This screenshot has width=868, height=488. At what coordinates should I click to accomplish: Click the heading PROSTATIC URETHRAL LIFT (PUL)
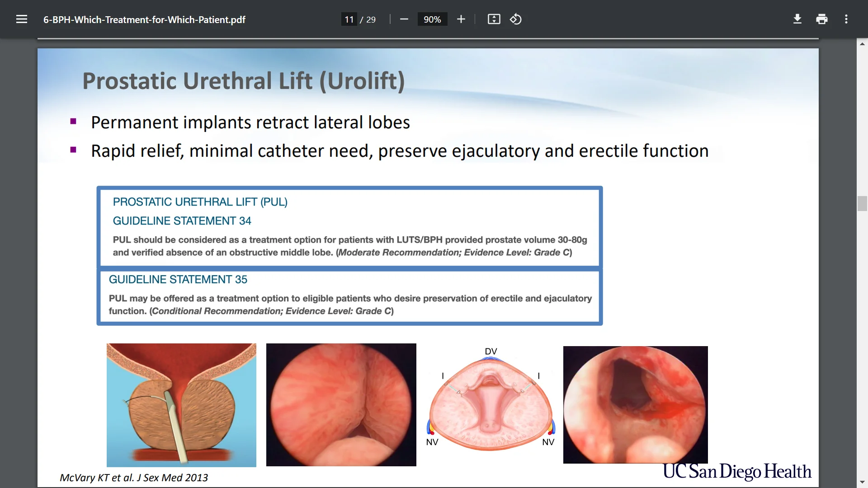pos(200,202)
